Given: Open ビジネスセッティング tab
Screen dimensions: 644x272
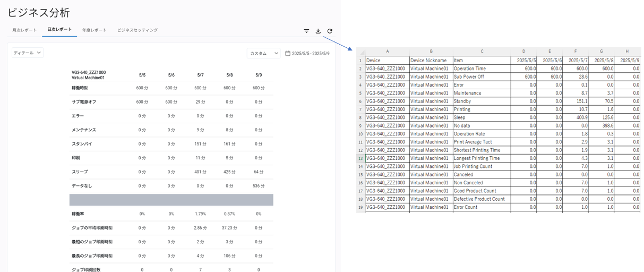Looking at the screenshot, I should pyautogui.click(x=138, y=30).
